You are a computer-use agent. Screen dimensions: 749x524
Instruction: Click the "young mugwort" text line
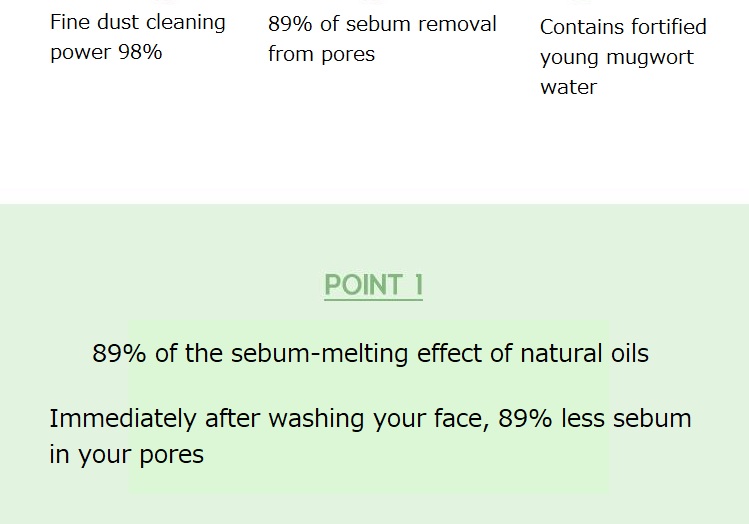click(617, 57)
